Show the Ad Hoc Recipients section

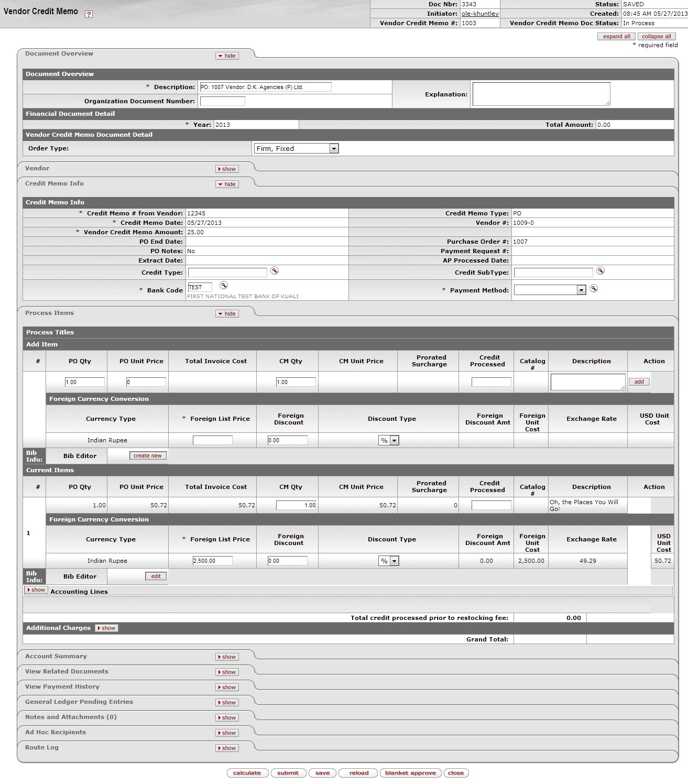point(227,733)
